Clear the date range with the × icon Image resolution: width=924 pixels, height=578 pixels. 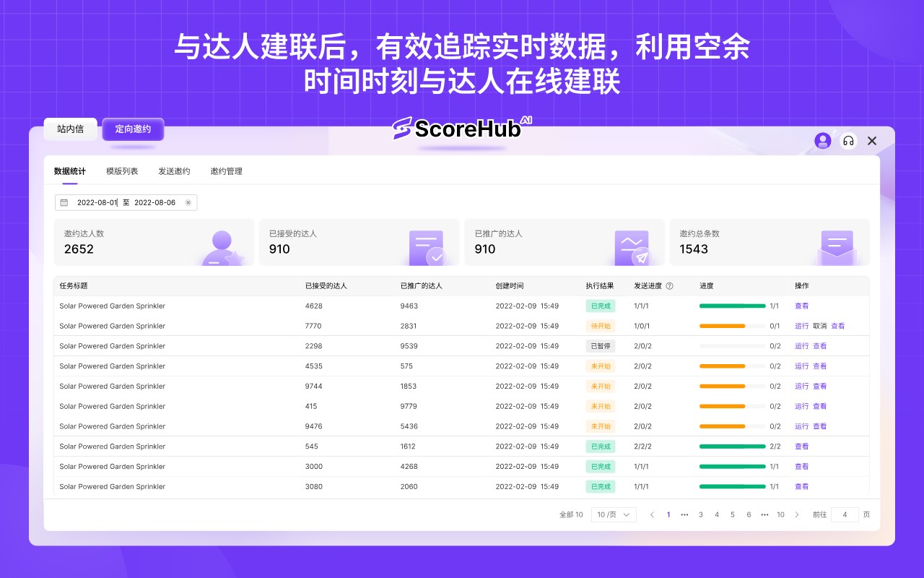pos(188,202)
